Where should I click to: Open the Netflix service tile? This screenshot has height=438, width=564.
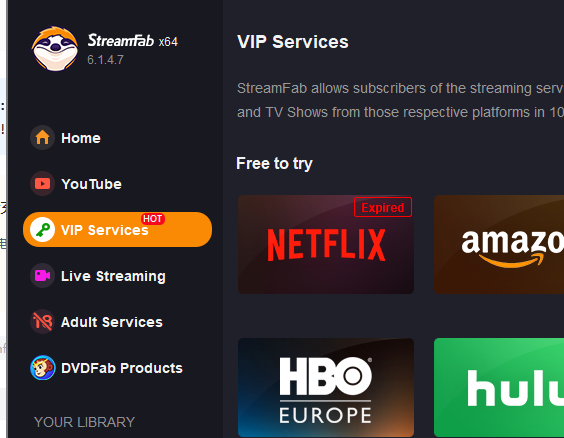pos(326,245)
